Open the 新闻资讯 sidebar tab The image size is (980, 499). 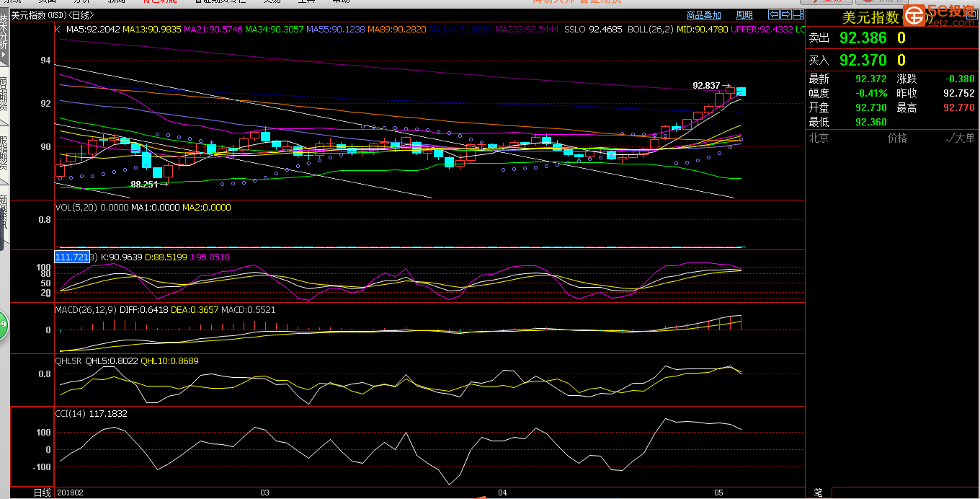pos(4,216)
